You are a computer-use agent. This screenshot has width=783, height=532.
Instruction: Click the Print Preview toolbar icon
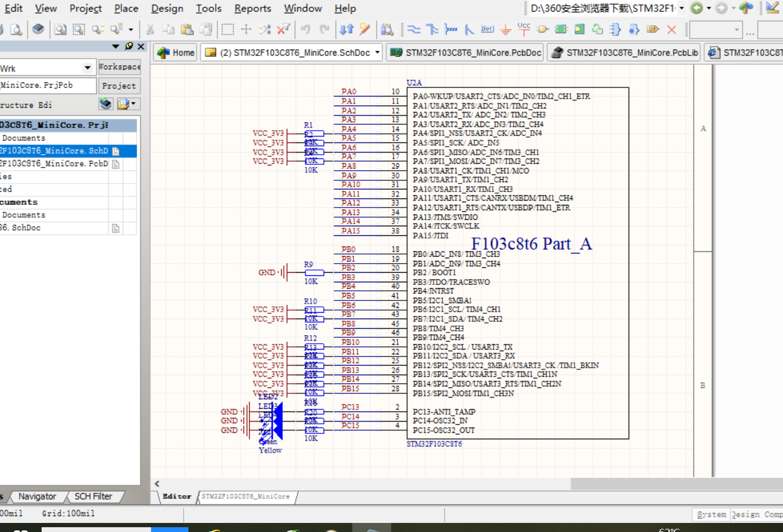[x=16, y=29]
